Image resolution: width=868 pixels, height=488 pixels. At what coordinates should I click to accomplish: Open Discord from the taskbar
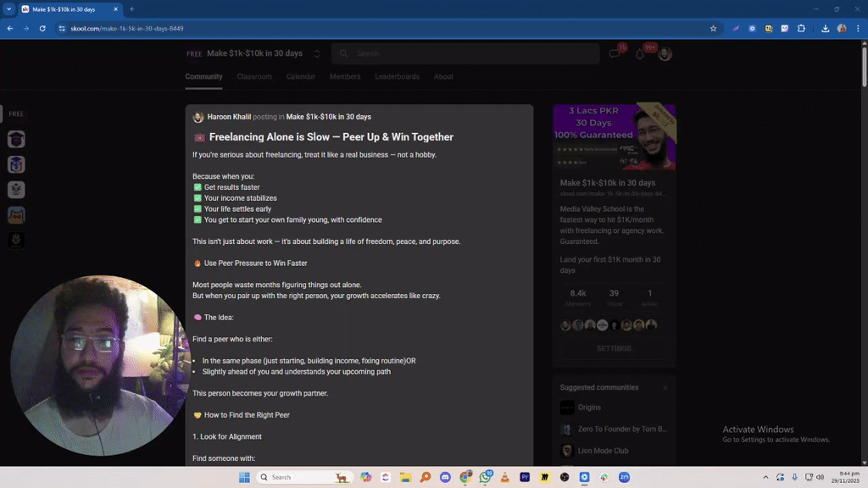point(445,477)
